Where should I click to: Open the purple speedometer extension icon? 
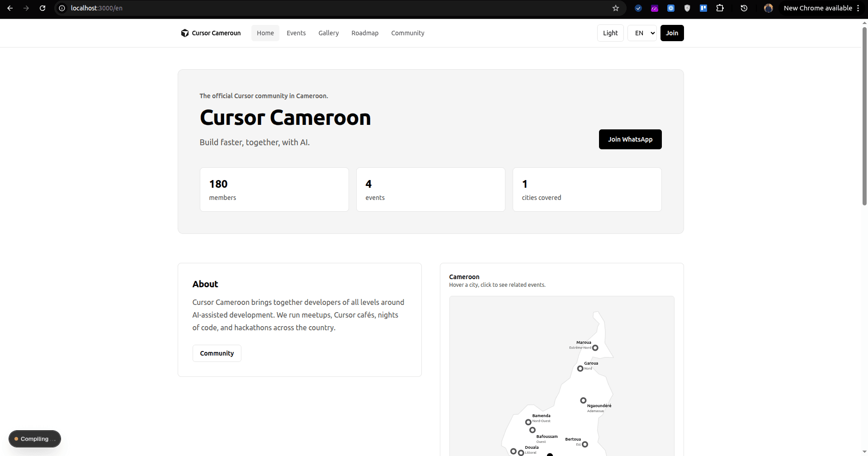coord(655,8)
